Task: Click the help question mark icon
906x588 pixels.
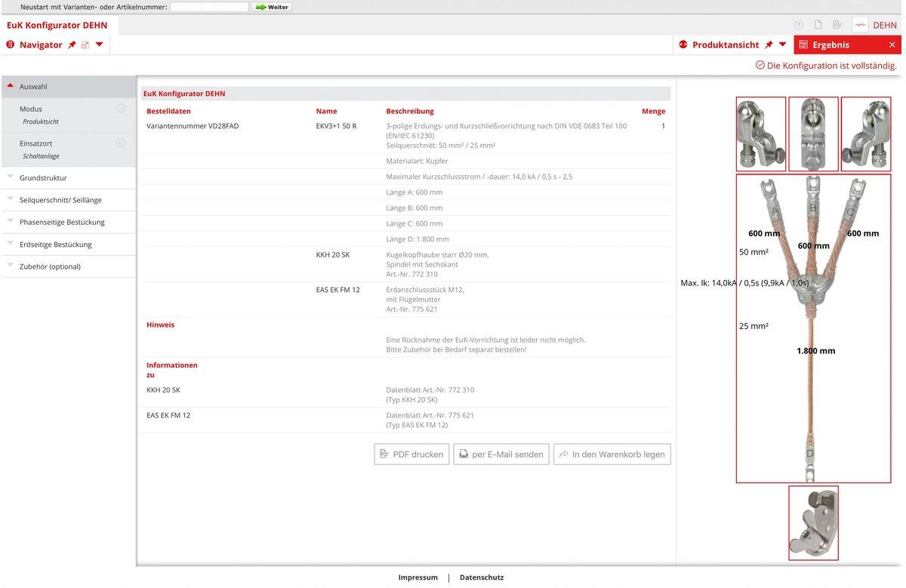Action: tap(799, 25)
